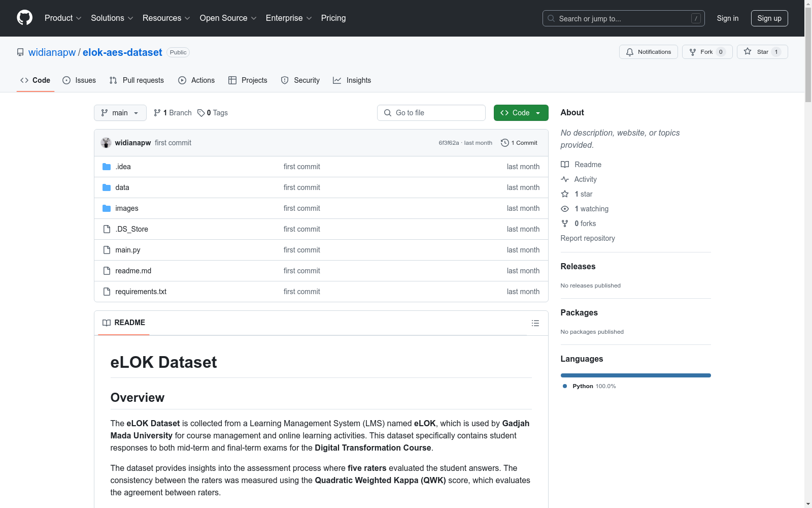
Task: Click the GitHub logo icon
Action: tap(24, 18)
